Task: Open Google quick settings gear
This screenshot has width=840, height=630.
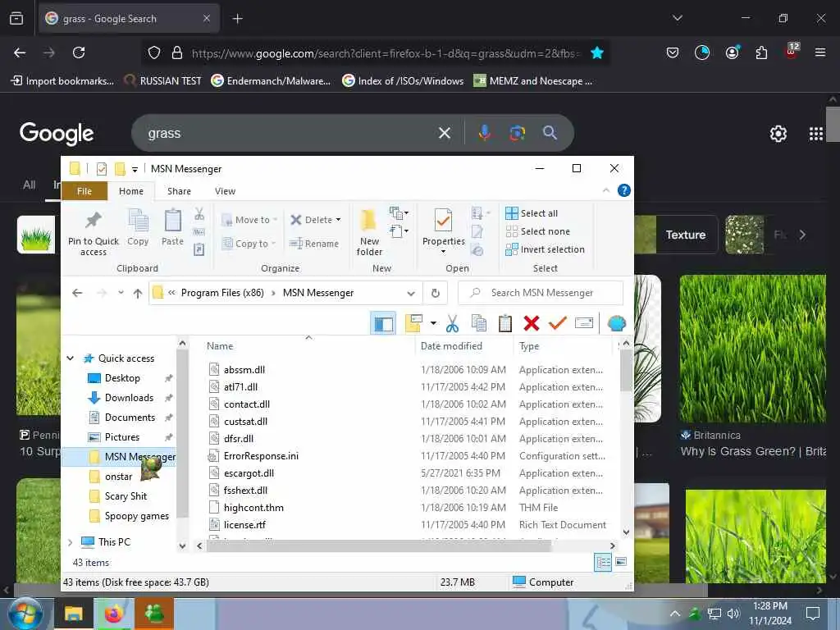Action: 778,134
